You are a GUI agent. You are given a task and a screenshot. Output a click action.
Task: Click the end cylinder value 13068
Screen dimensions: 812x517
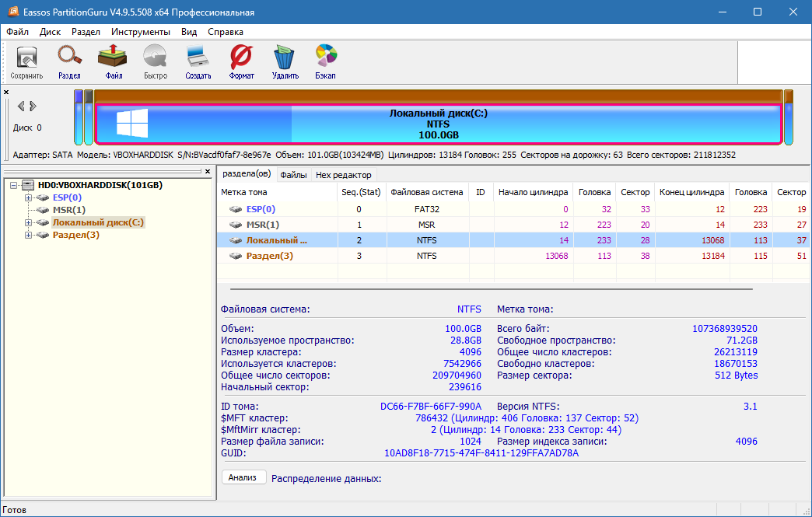click(713, 240)
